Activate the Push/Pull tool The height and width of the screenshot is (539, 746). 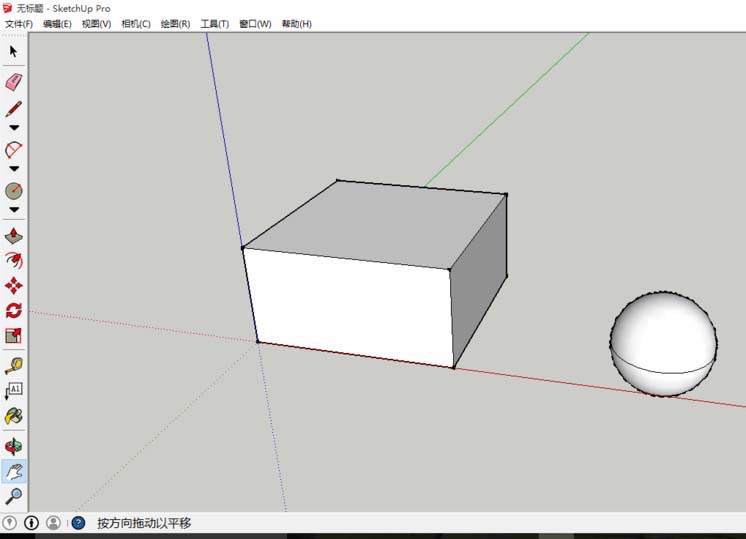14,237
